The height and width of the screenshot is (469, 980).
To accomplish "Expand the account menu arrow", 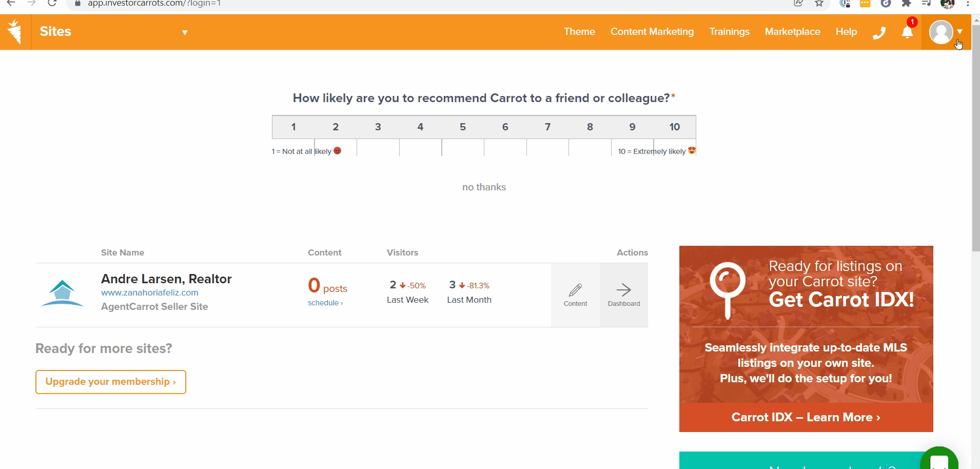I will click(x=959, y=32).
